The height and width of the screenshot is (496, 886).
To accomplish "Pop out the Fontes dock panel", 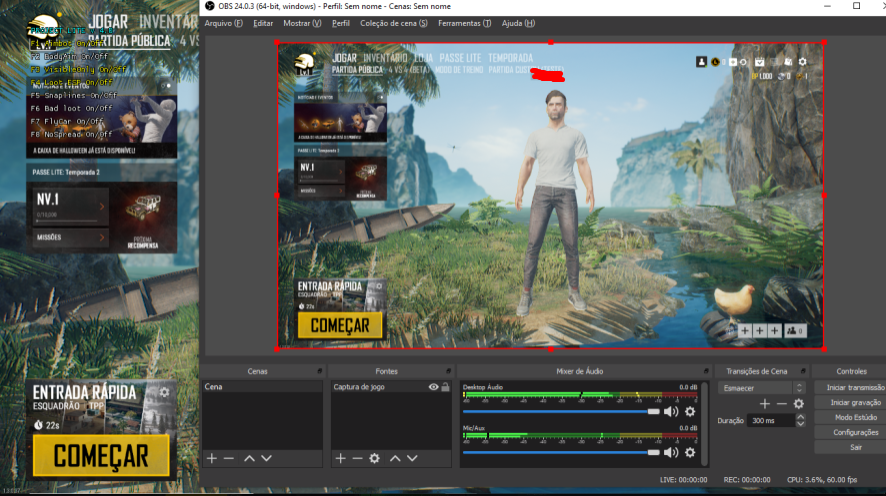I will point(449,371).
